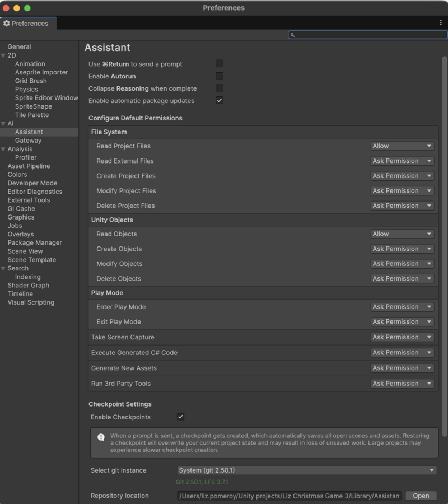
Task: Collapse the 2D section in the sidebar
Action: click(4, 55)
